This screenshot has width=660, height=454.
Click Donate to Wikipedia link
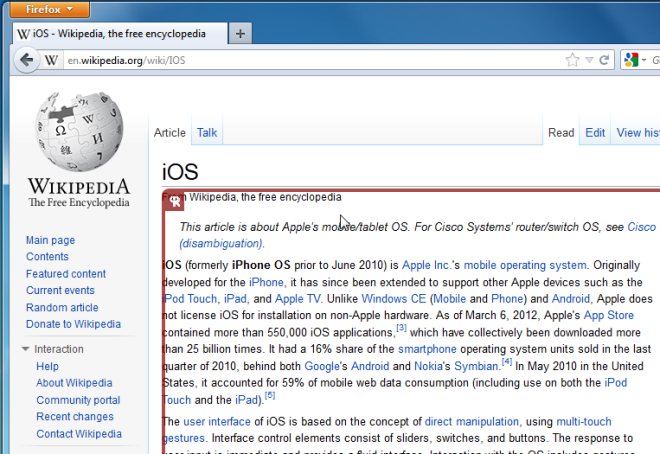[74, 324]
